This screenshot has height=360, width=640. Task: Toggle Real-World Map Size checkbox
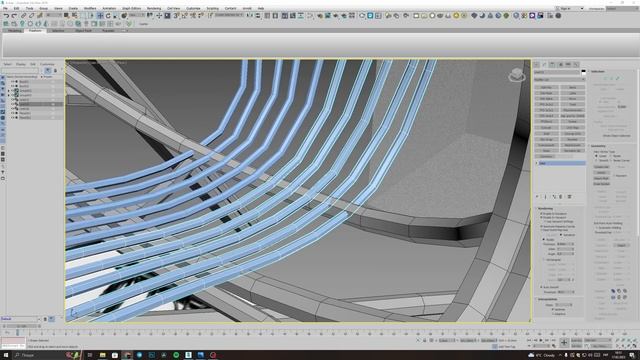tap(542, 230)
